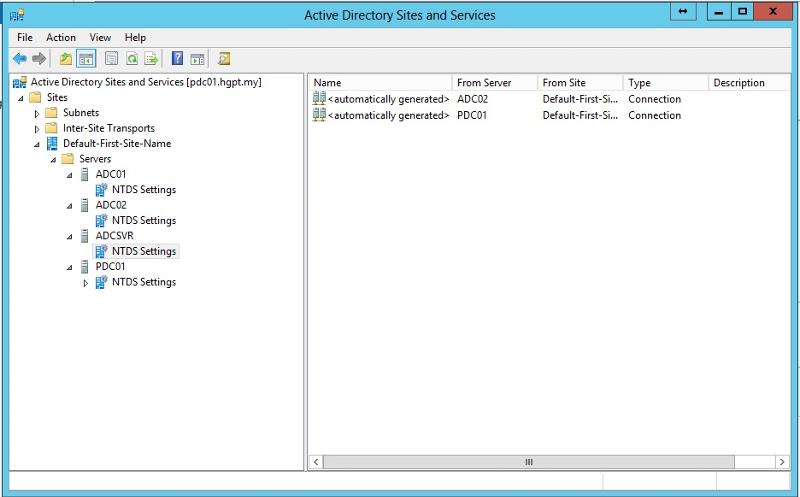
Task: Collapse the Servers node
Action: 53,160
